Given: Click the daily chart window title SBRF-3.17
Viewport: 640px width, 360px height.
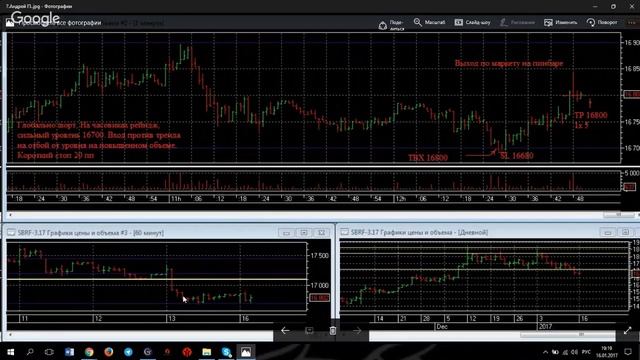Looking at the screenshot, I should coord(419,232).
